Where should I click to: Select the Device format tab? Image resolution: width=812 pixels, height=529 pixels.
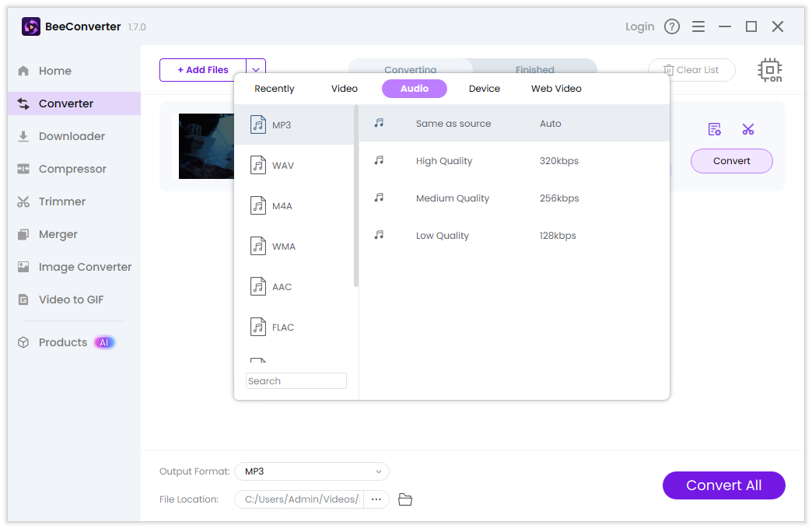coord(484,89)
